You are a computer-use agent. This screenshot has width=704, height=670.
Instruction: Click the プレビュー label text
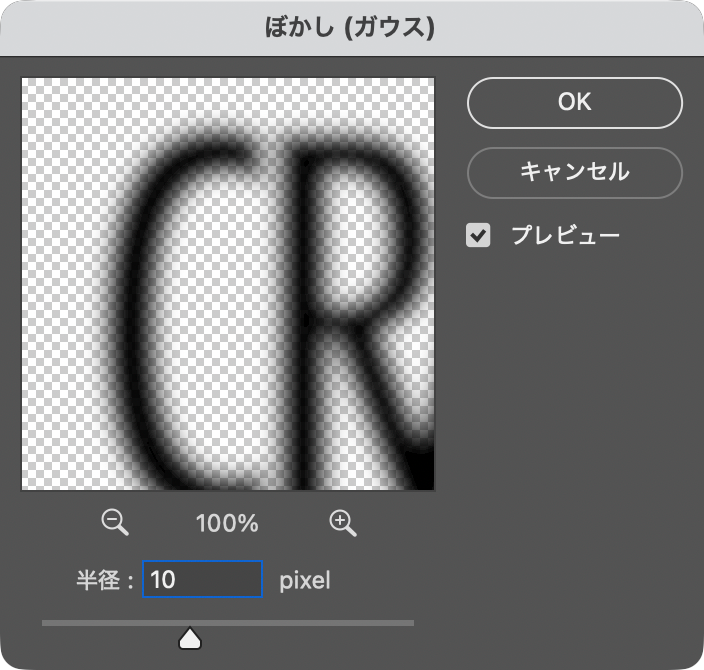565,236
